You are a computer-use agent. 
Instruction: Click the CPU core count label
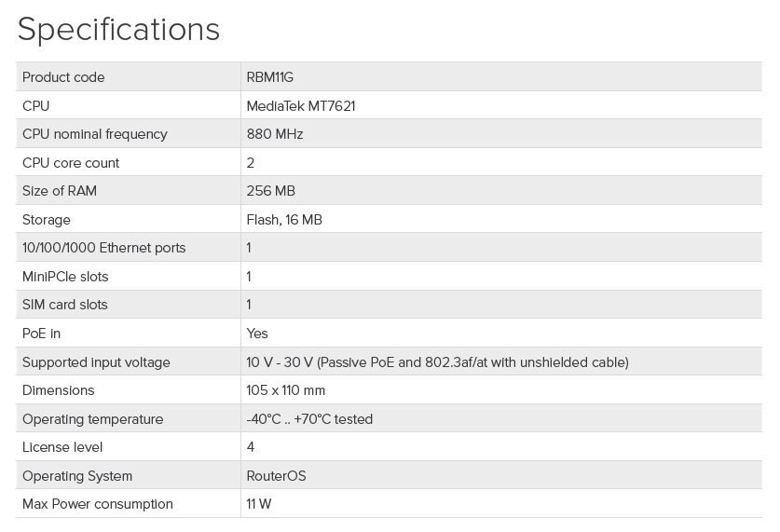pyautogui.click(x=71, y=163)
